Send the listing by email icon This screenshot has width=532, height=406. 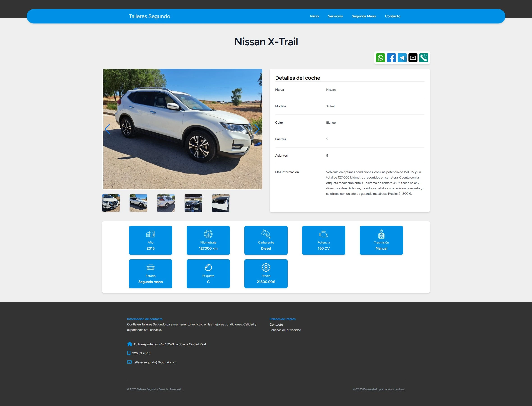(413, 58)
